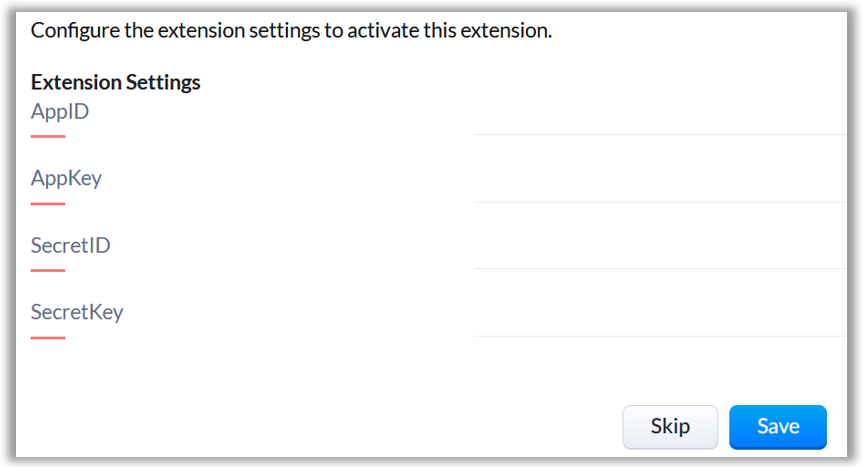
Task: Click the word 'Configure' in the instruction
Action: click(73, 30)
